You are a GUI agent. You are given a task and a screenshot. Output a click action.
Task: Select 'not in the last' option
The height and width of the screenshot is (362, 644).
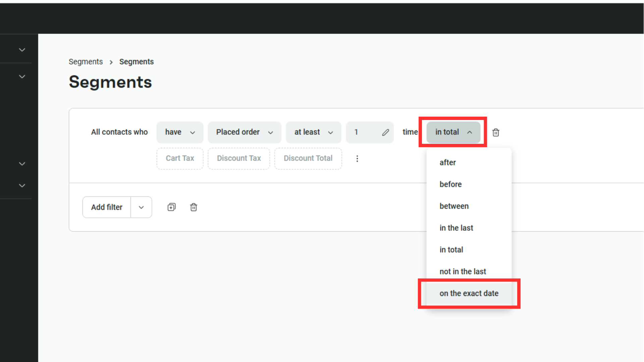click(463, 271)
